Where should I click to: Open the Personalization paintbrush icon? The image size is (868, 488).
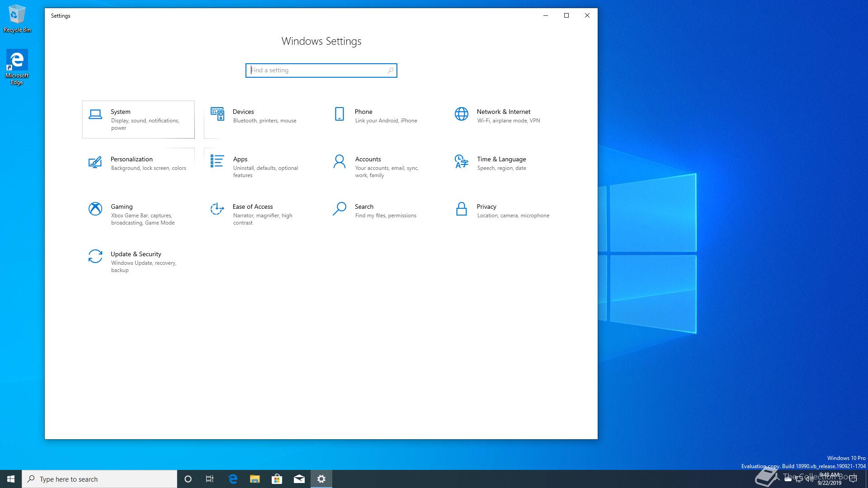click(x=95, y=162)
